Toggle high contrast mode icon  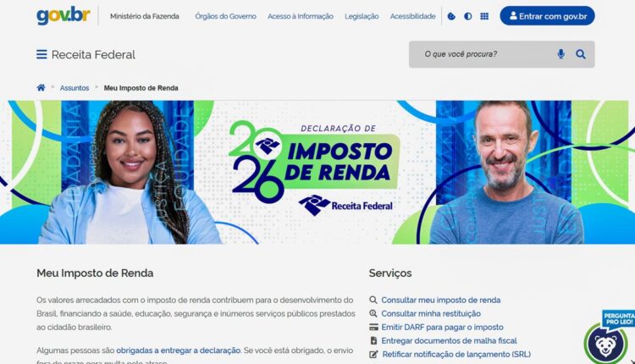pos(467,16)
